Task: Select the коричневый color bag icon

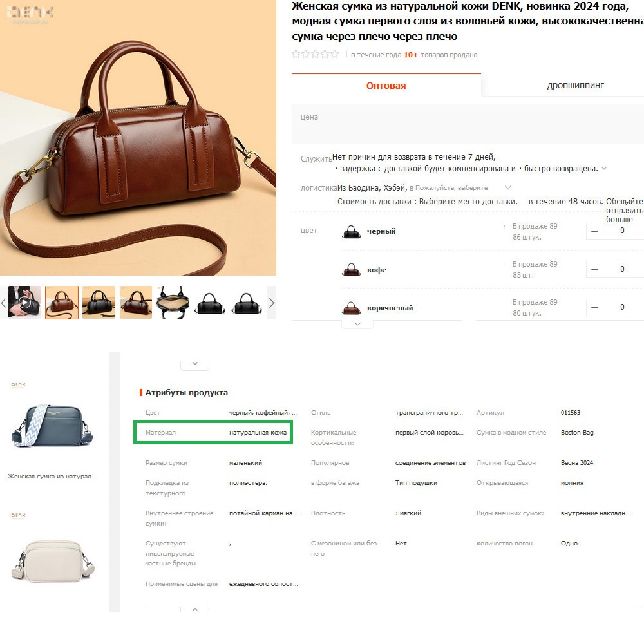Action: 352,308
